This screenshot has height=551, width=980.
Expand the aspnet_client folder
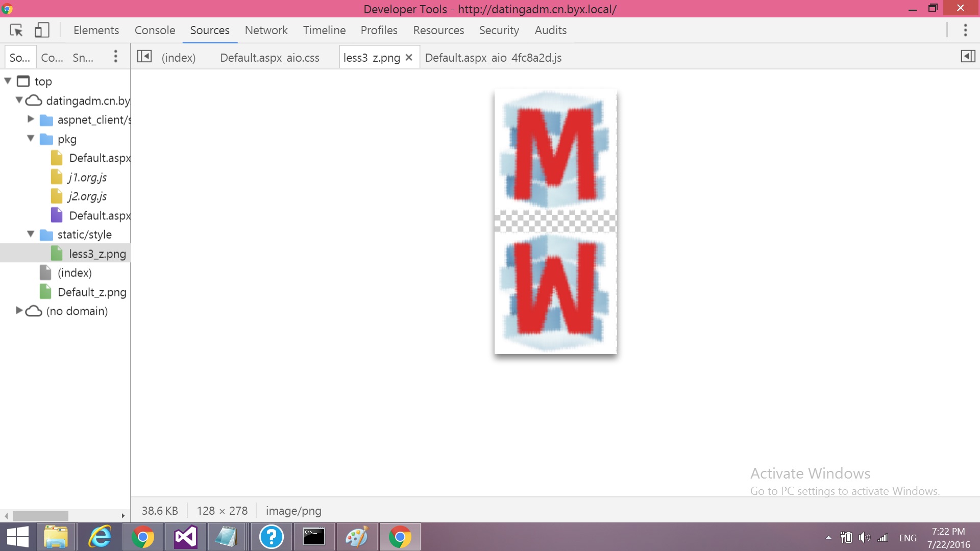click(x=30, y=119)
